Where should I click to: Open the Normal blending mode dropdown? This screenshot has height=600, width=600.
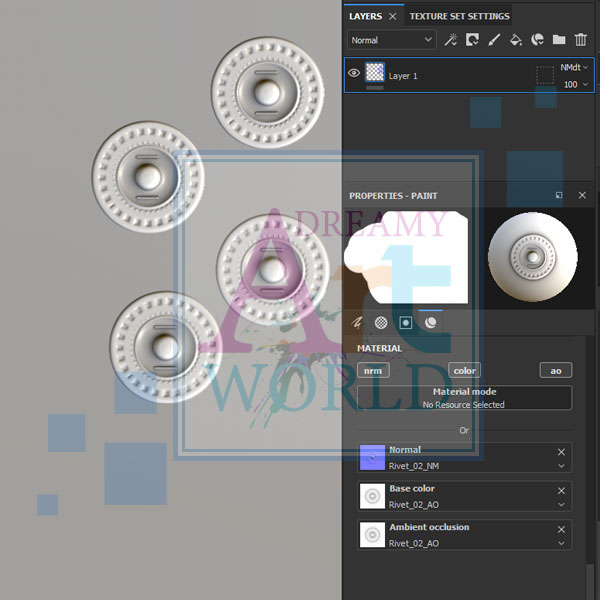392,40
